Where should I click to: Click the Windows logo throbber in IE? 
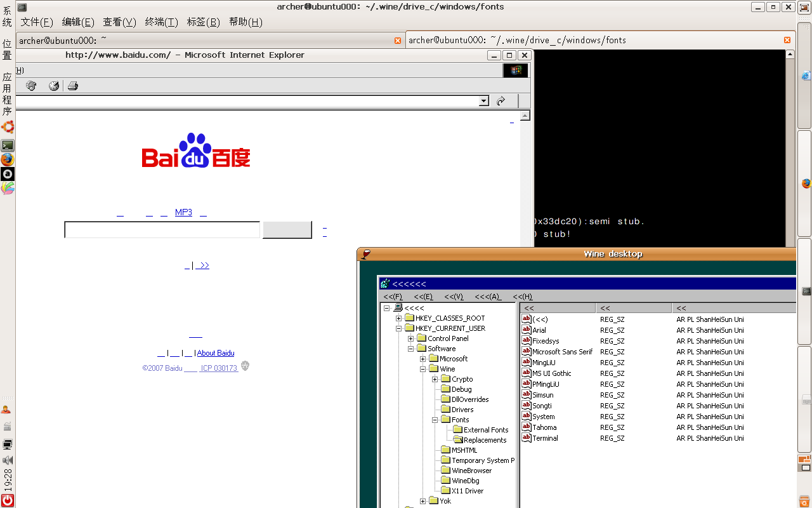click(x=516, y=70)
